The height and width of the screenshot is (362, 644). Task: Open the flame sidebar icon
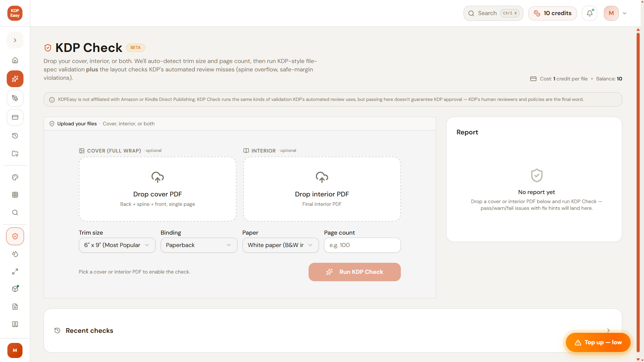tap(15, 254)
